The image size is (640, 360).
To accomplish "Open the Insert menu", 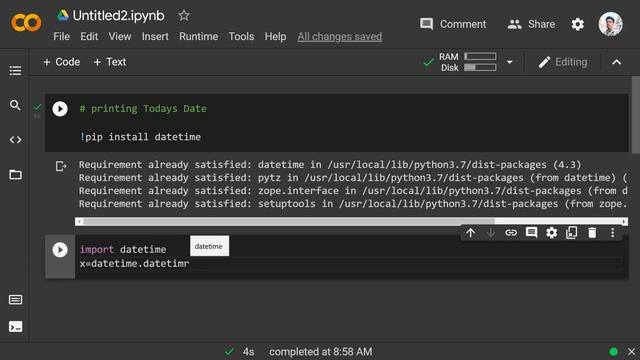I will (155, 37).
